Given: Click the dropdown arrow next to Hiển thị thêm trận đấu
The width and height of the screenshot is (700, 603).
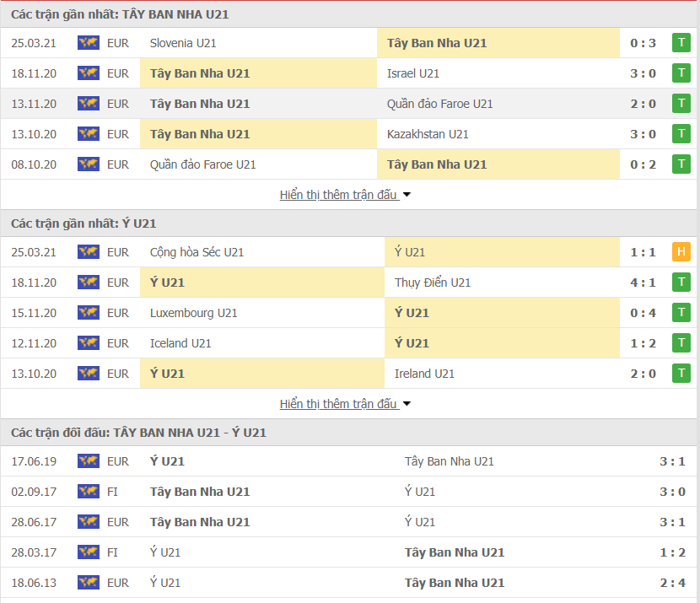Looking at the screenshot, I should tap(406, 194).
